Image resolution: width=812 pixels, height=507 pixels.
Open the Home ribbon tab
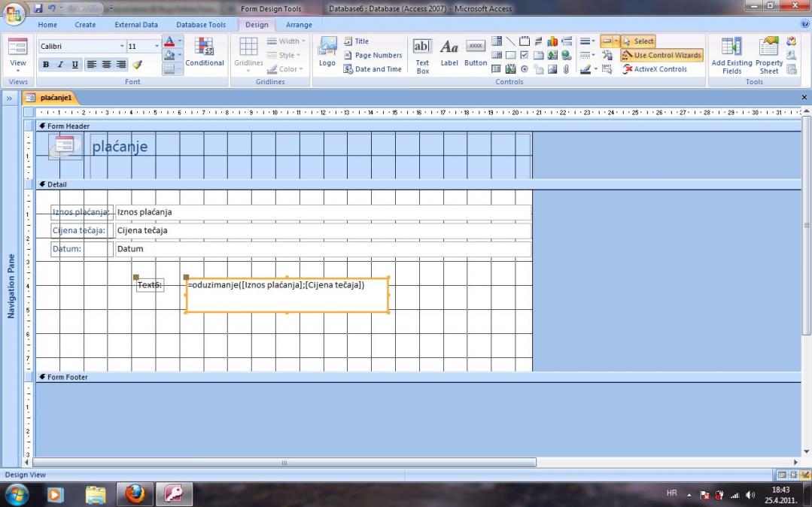coord(47,24)
